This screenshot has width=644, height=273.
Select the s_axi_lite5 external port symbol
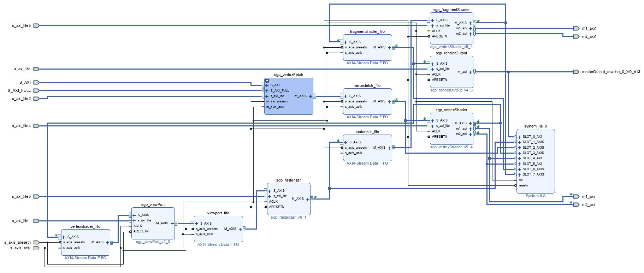(x=36, y=25)
